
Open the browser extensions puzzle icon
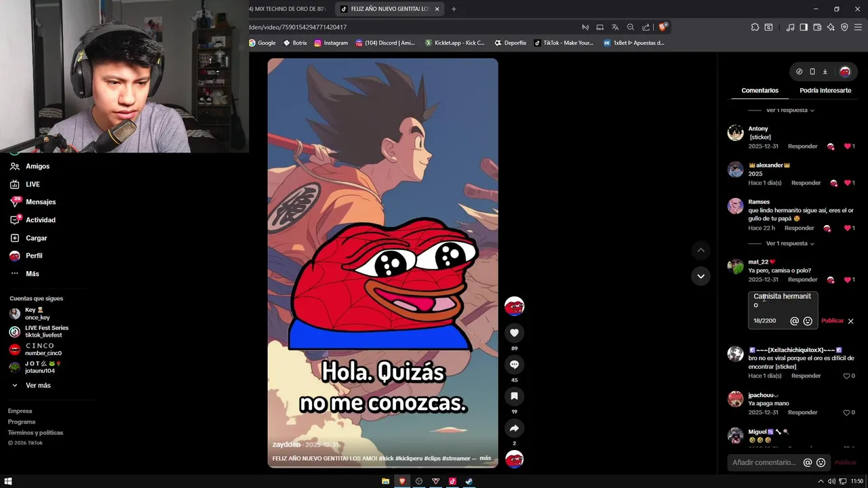(755, 27)
